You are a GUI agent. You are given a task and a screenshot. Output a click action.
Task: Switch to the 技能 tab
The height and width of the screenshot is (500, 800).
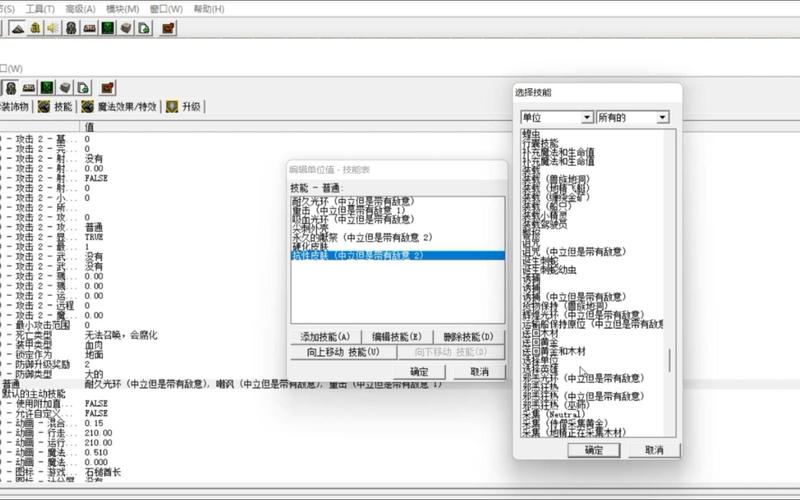click(x=55, y=106)
